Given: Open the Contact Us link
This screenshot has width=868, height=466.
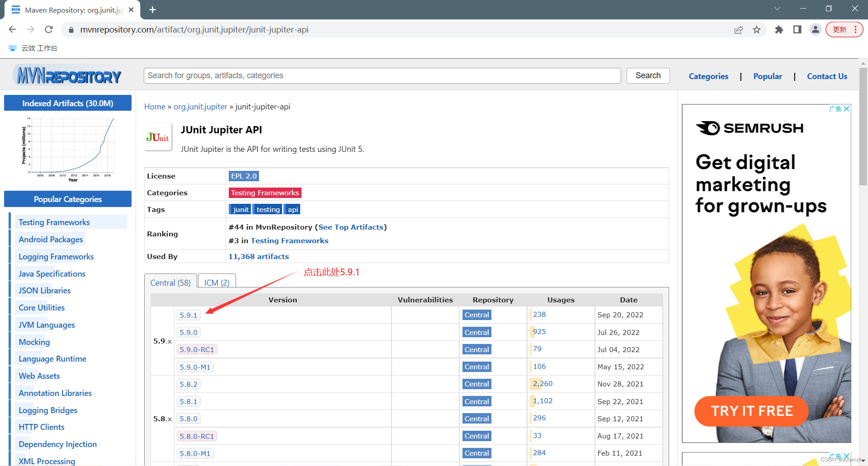Looking at the screenshot, I should tap(827, 76).
